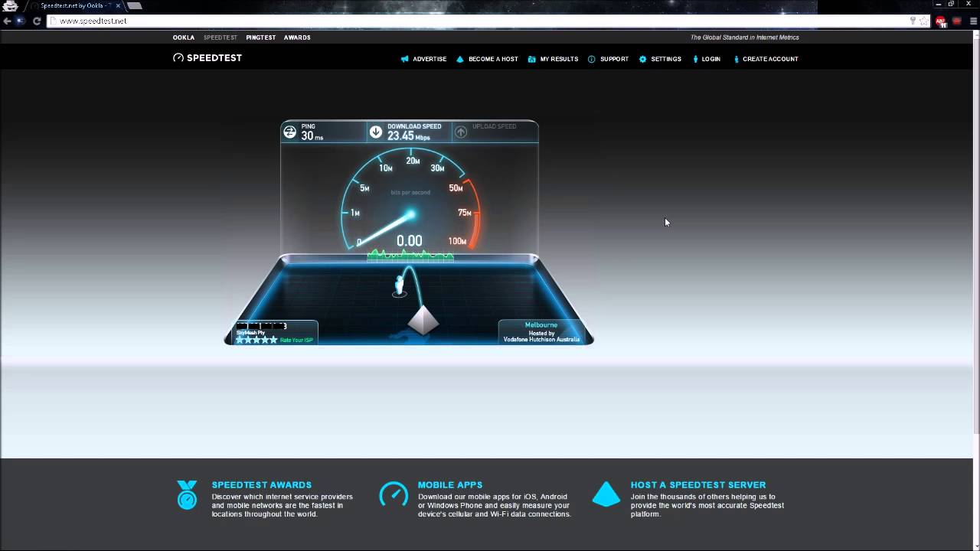This screenshot has width=980, height=551.
Task: Open the HOST A SPEEDTEST SERVER heading
Action: tap(698, 485)
